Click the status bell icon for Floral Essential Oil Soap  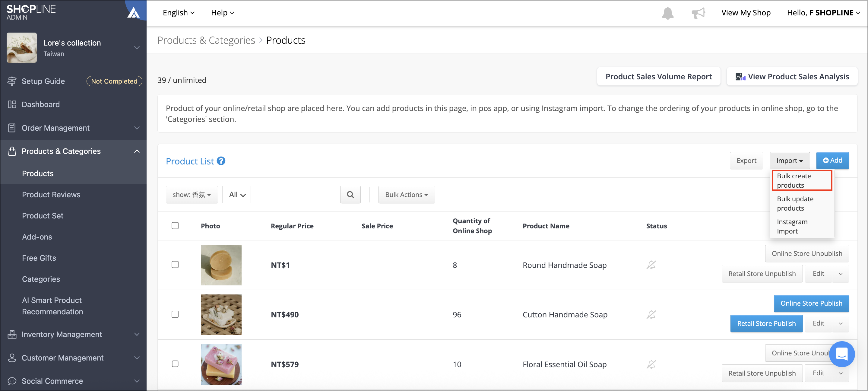(x=651, y=364)
